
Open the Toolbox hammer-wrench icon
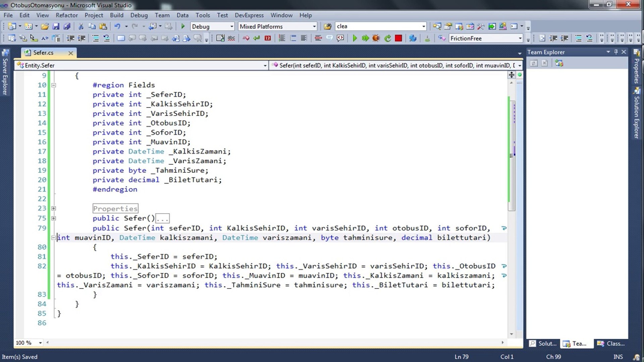(481, 26)
